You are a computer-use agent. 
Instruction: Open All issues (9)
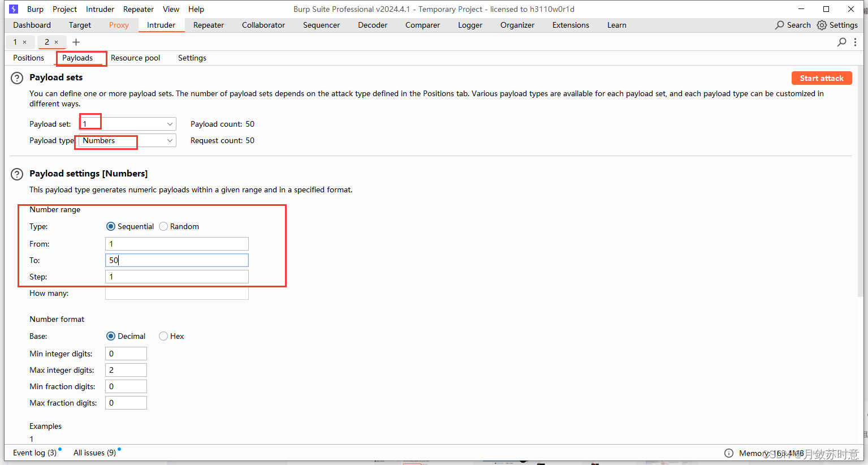[x=94, y=453]
